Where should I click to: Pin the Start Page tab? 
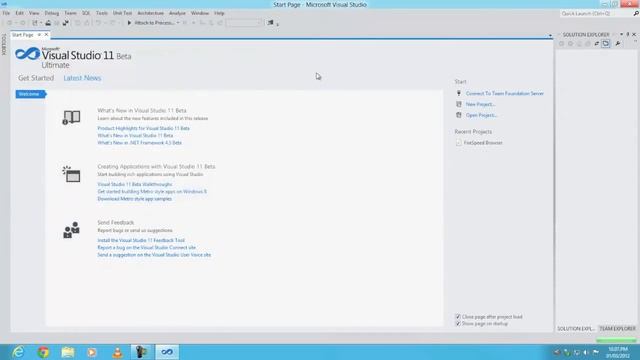click(x=39, y=35)
